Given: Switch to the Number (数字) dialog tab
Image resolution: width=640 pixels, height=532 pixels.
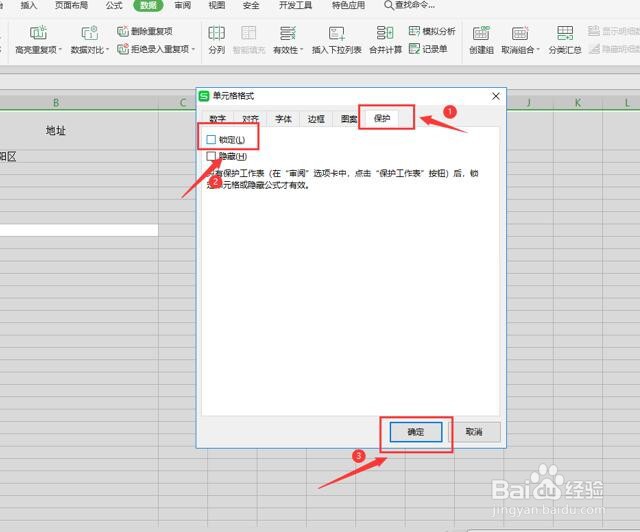Looking at the screenshot, I should pos(217,119).
